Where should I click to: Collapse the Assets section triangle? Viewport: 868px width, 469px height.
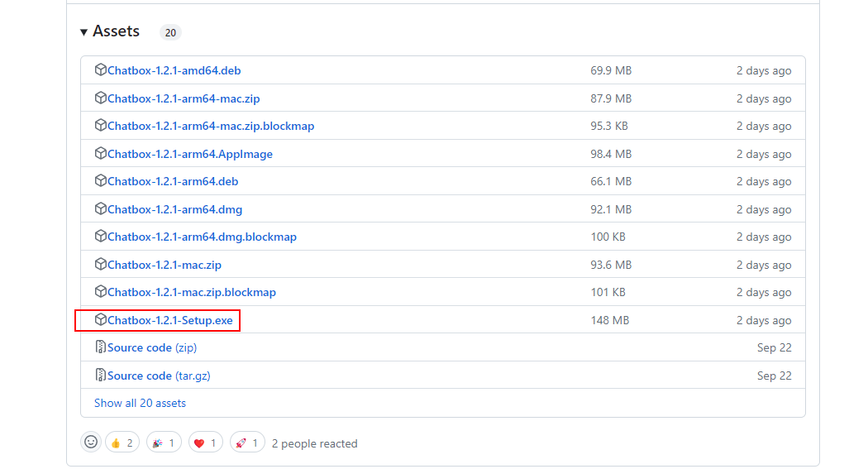tap(83, 32)
